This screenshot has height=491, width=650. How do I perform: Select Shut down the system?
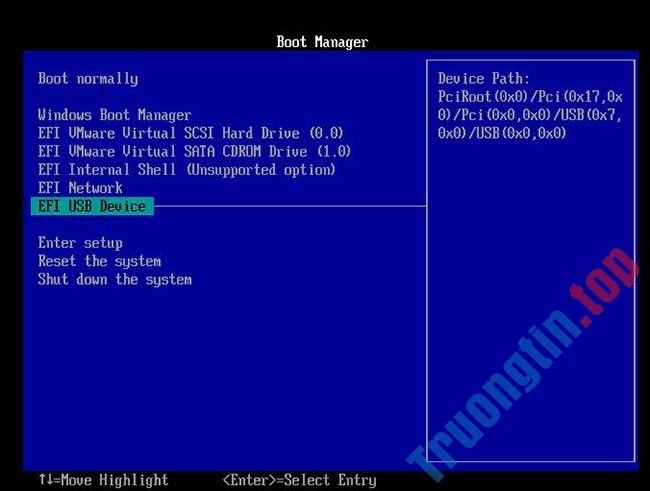pyautogui.click(x=115, y=280)
